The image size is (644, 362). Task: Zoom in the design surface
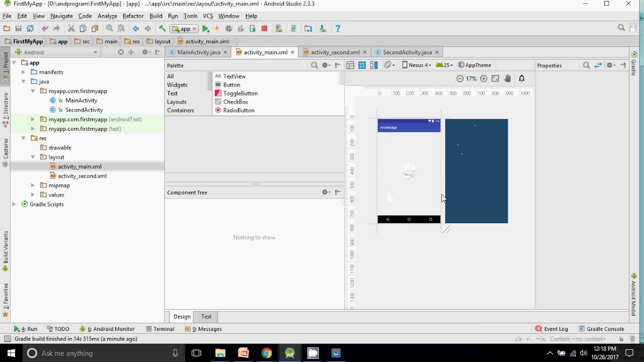(x=484, y=78)
